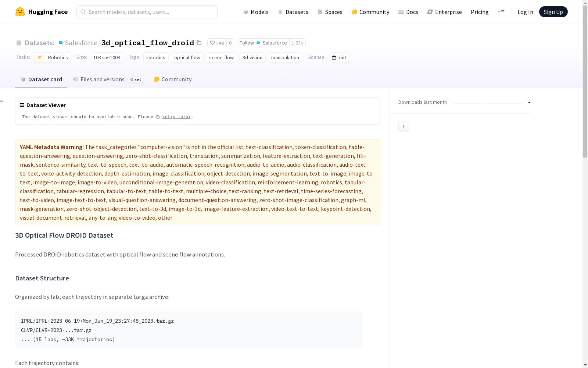Select the optical-flow tag
The width and height of the screenshot is (588, 368).
187,57
